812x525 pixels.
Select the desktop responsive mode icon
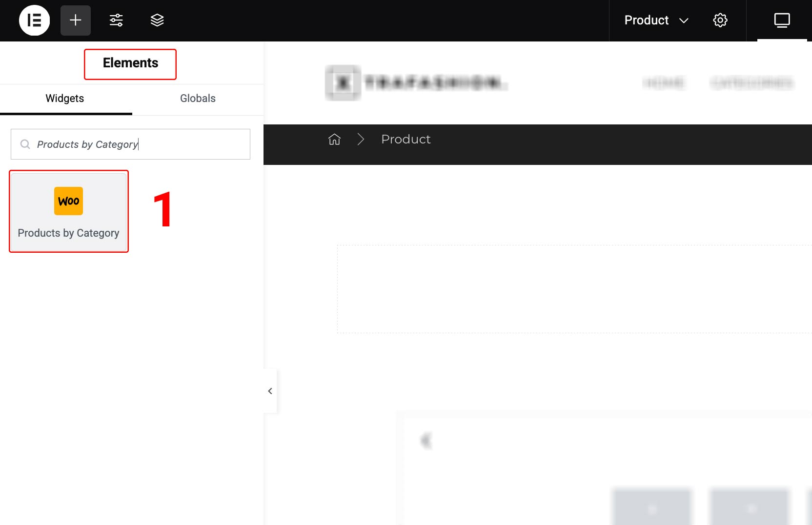tap(782, 20)
